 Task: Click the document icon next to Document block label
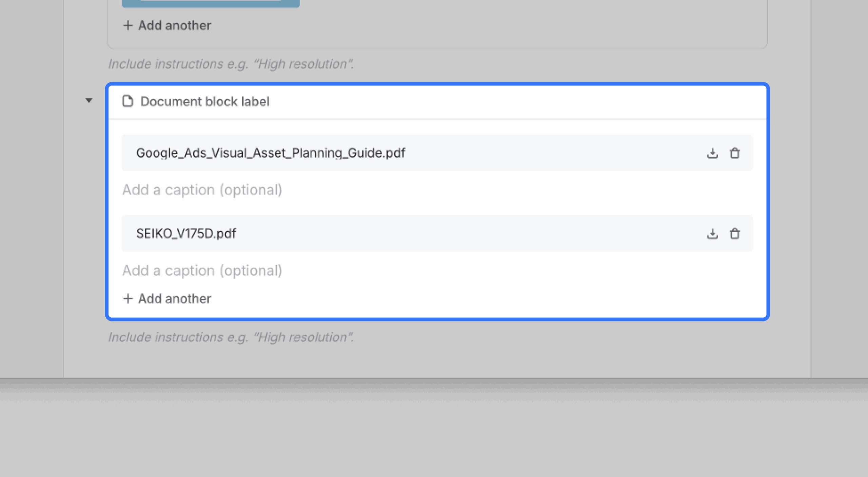tap(127, 101)
